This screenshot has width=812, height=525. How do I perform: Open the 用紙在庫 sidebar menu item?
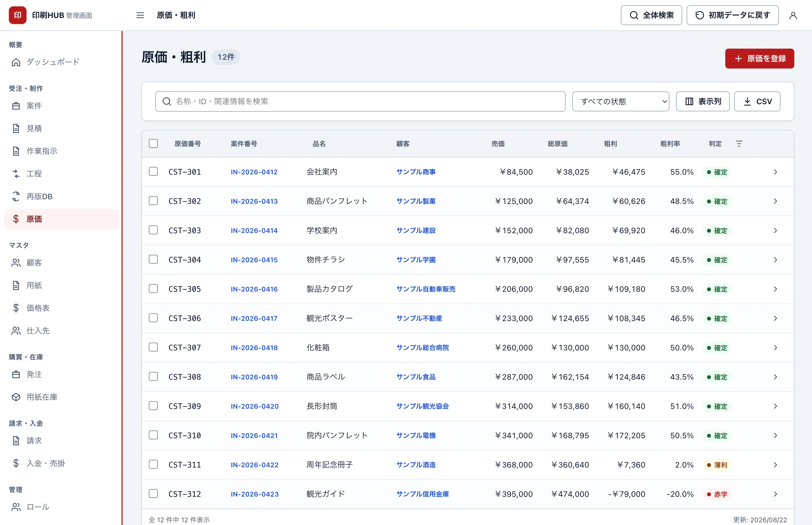(x=61, y=397)
